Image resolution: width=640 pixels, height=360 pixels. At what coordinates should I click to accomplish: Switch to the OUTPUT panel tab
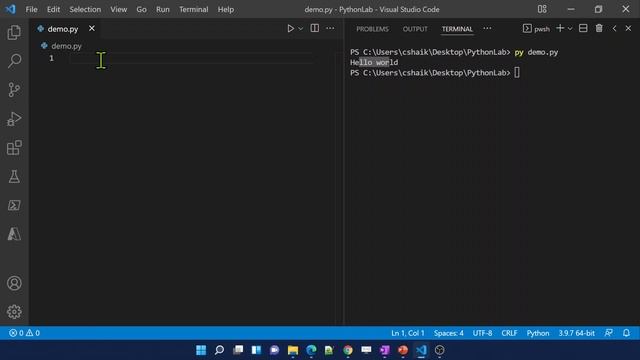[415, 29]
